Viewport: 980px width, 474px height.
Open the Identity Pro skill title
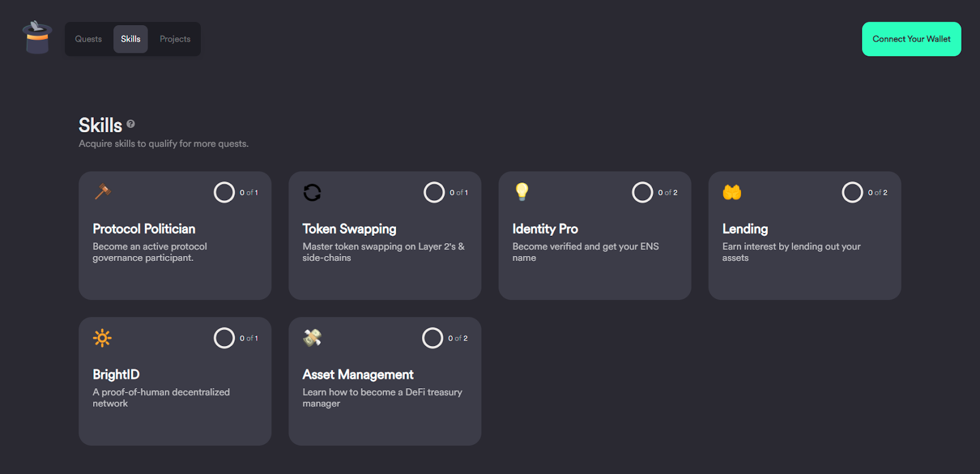[x=545, y=229]
